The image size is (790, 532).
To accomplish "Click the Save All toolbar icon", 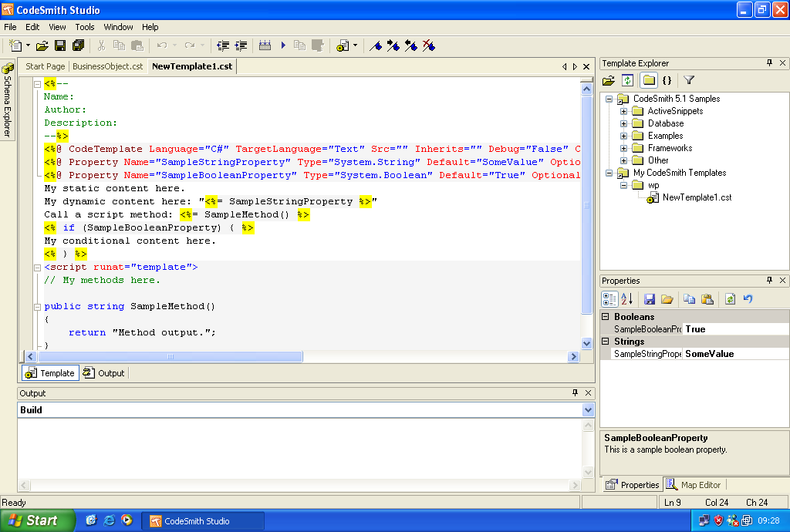I will click(78, 45).
